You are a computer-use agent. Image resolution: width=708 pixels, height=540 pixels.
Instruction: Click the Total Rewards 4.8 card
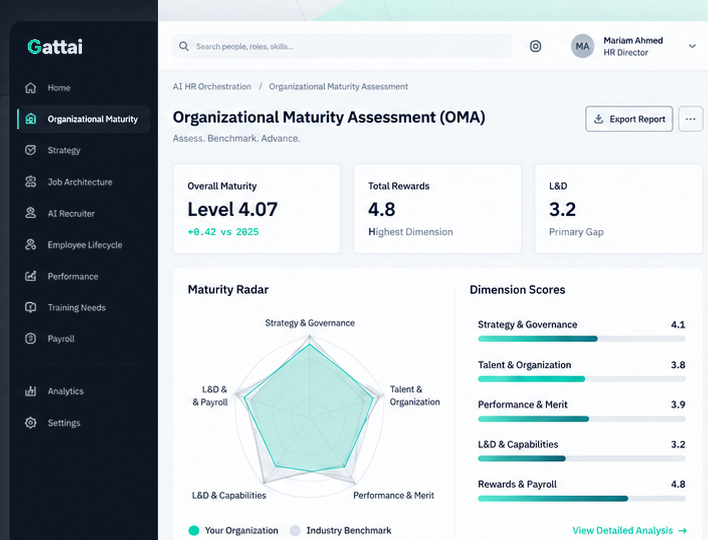pos(438,209)
